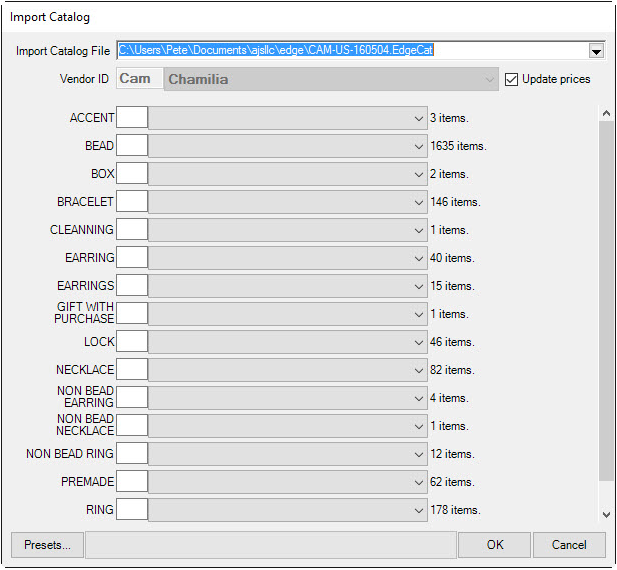Click the PREMADE category code field
This screenshot has height=570, width=617.
[x=132, y=482]
